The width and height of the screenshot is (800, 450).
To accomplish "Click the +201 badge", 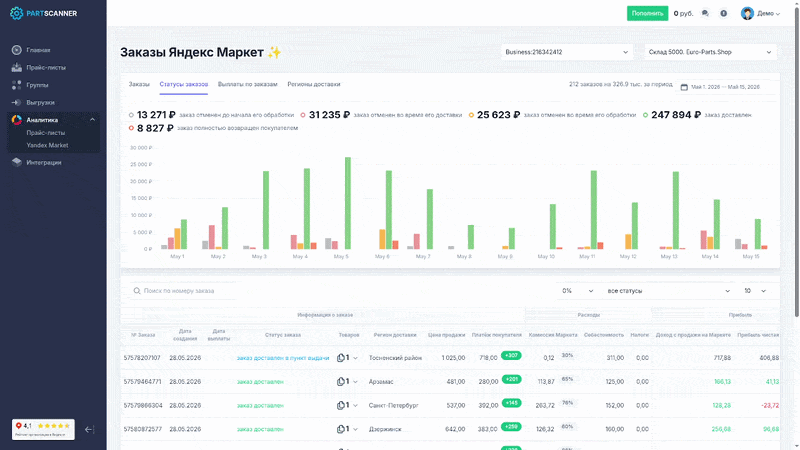I will [511, 379].
